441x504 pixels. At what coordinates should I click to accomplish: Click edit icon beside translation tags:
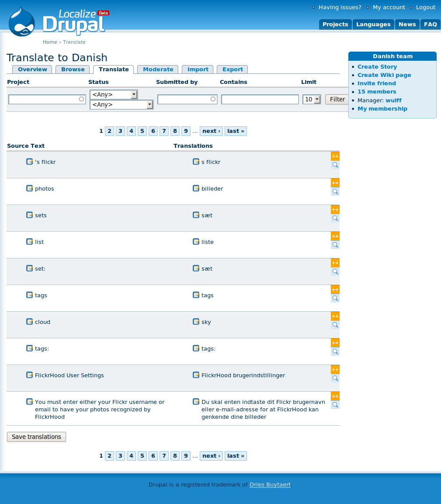tap(196, 348)
